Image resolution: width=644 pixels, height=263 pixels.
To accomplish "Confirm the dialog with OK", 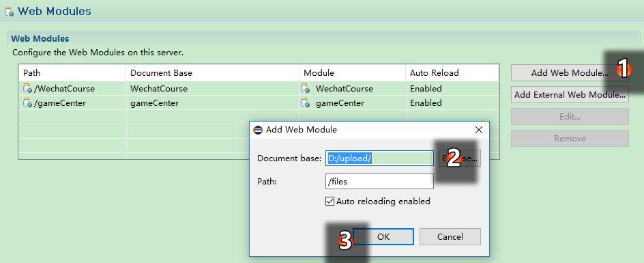I will click(x=383, y=236).
